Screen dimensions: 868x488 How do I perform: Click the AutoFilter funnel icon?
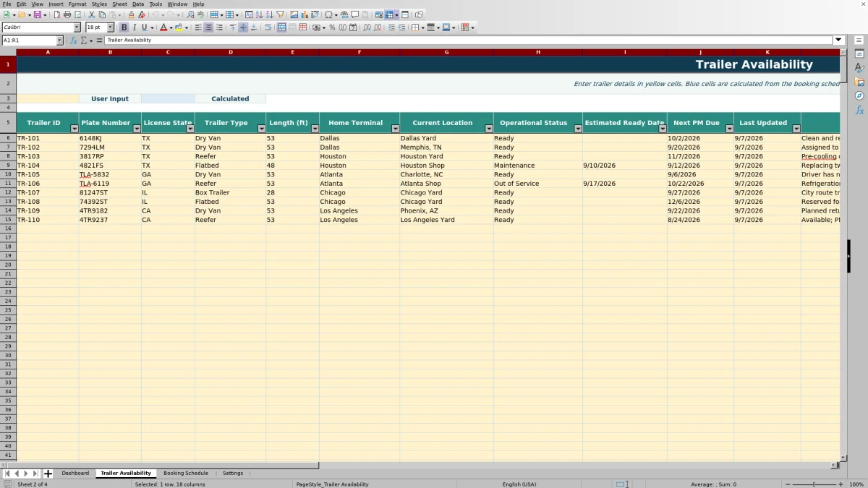click(x=280, y=14)
